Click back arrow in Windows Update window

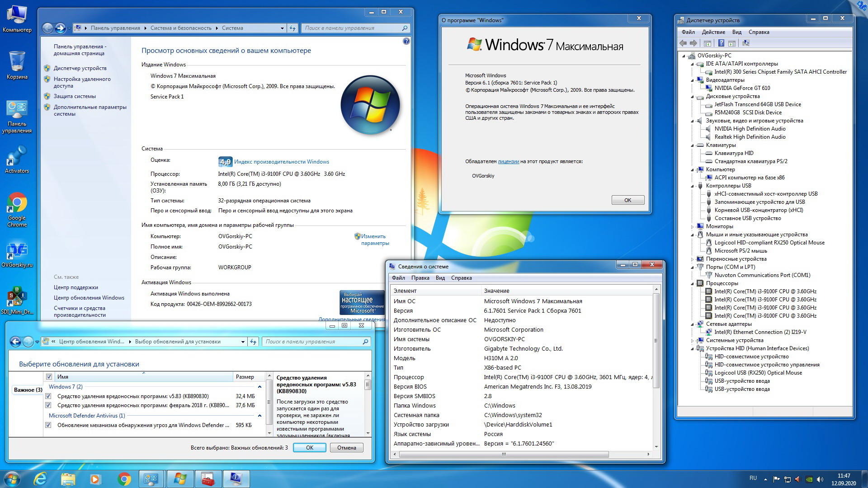point(15,342)
